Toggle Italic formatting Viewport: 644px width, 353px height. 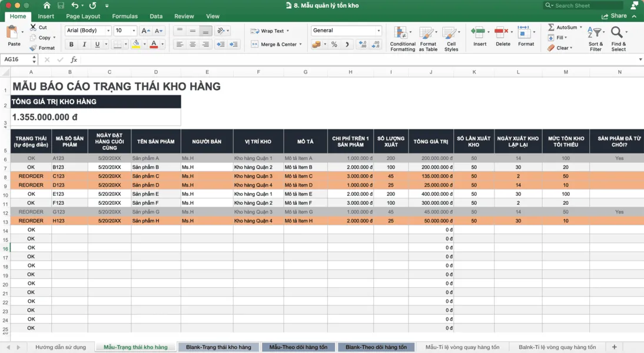pyautogui.click(x=84, y=45)
